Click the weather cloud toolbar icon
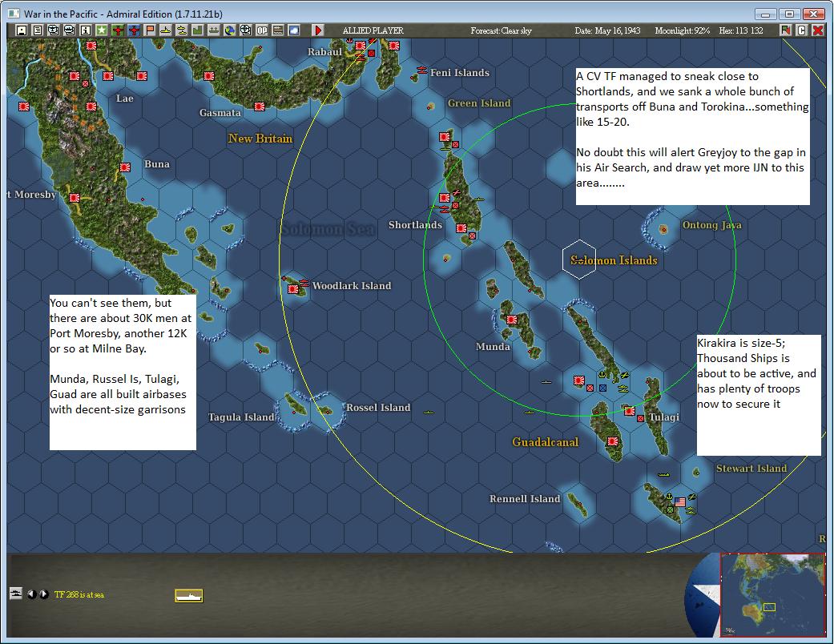 coord(293,30)
